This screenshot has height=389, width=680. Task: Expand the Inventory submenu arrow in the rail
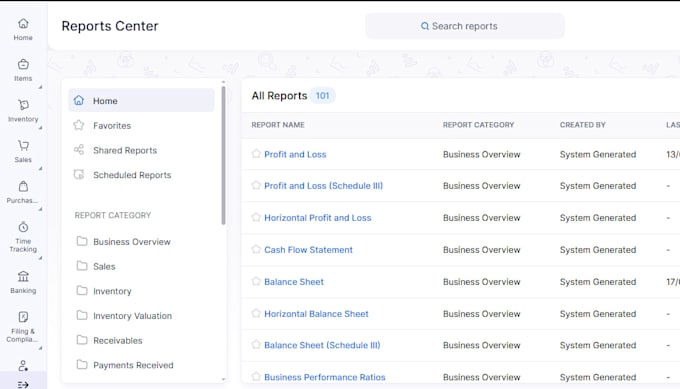click(x=40, y=128)
